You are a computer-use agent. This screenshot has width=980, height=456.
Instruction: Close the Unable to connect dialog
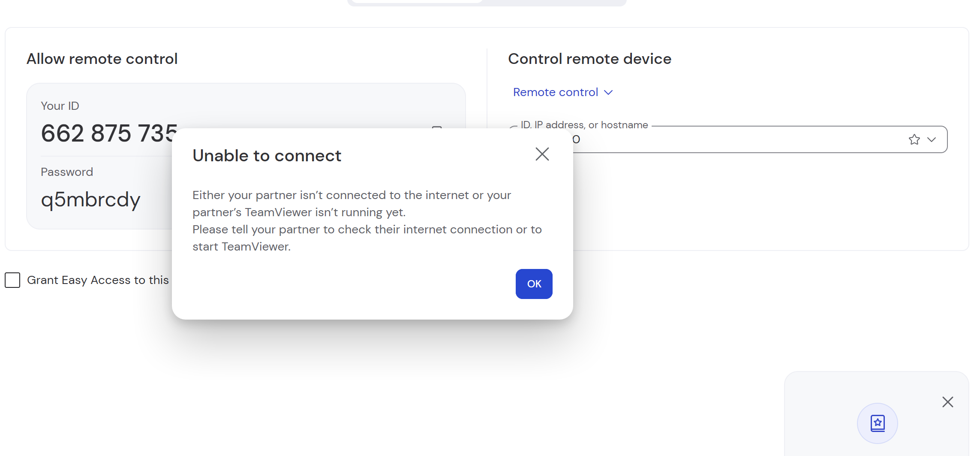click(542, 154)
